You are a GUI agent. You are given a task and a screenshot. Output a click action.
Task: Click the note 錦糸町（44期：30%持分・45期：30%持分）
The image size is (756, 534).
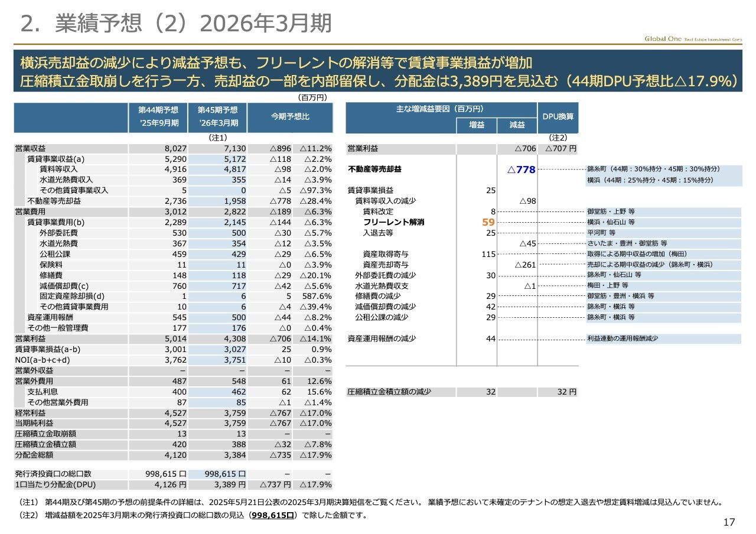(653, 170)
